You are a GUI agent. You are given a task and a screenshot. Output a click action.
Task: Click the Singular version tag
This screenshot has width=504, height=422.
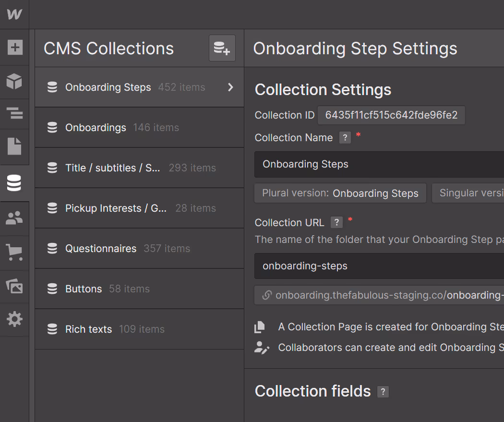coord(468,193)
